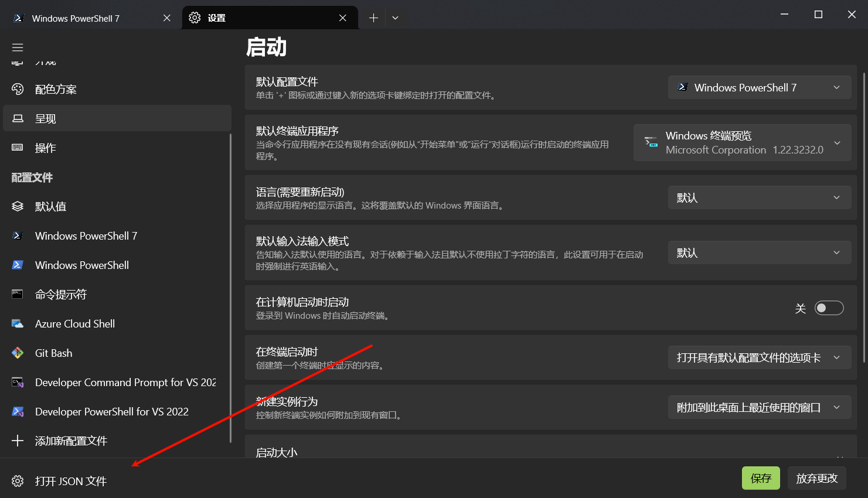Open the 配色方案 settings page
This screenshot has height=498, width=868.
point(56,89)
